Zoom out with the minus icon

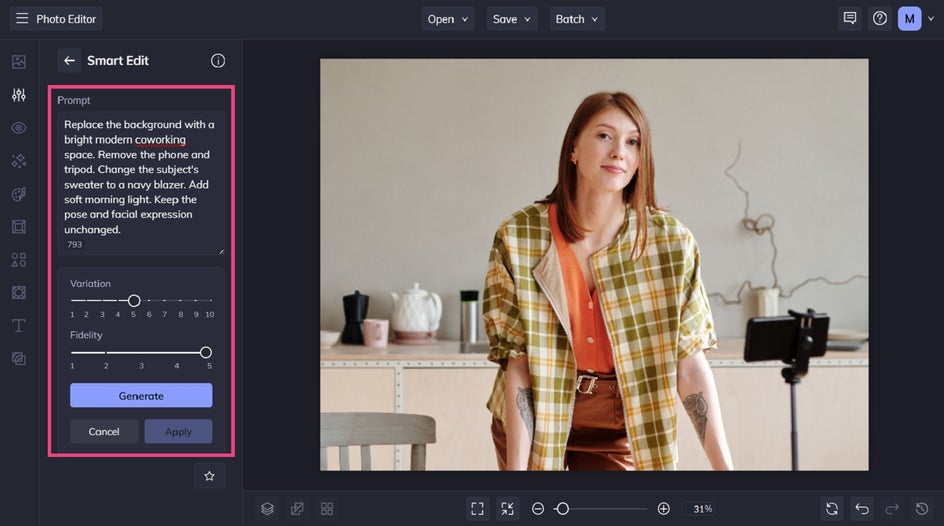[538, 509]
